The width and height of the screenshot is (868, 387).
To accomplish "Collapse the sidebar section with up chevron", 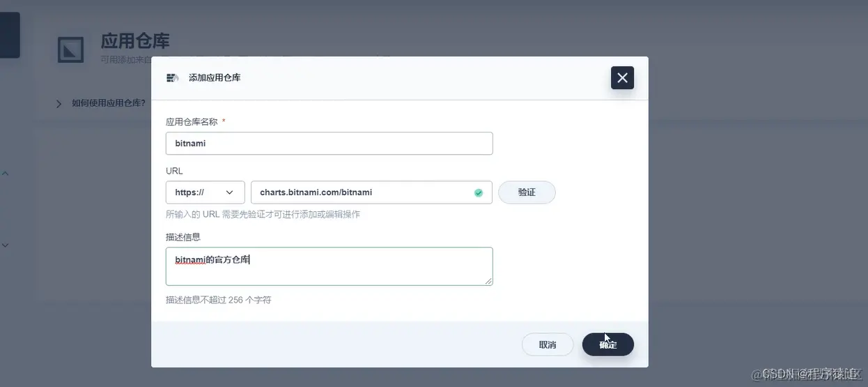I will 5,173.
